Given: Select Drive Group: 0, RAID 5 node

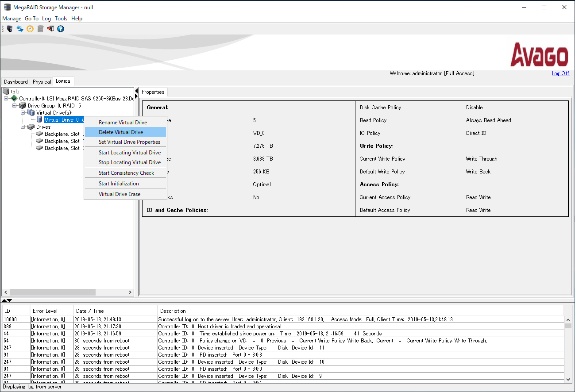Looking at the screenshot, I should click(54, 106).
